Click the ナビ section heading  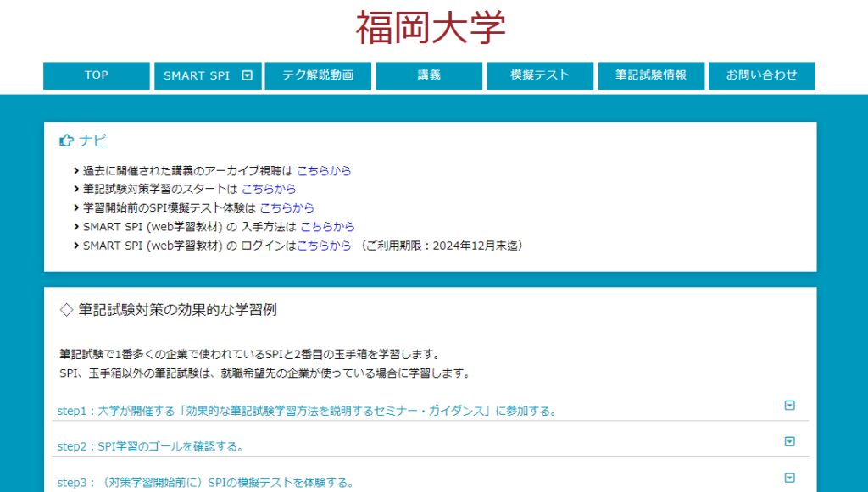pyautogui.click(x=92, y=141)
